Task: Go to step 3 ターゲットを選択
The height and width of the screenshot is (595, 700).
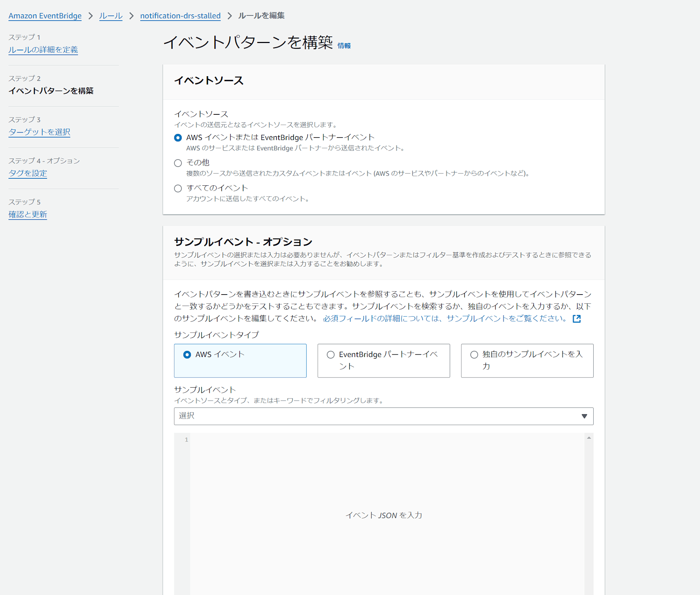Action: point(39,132)
